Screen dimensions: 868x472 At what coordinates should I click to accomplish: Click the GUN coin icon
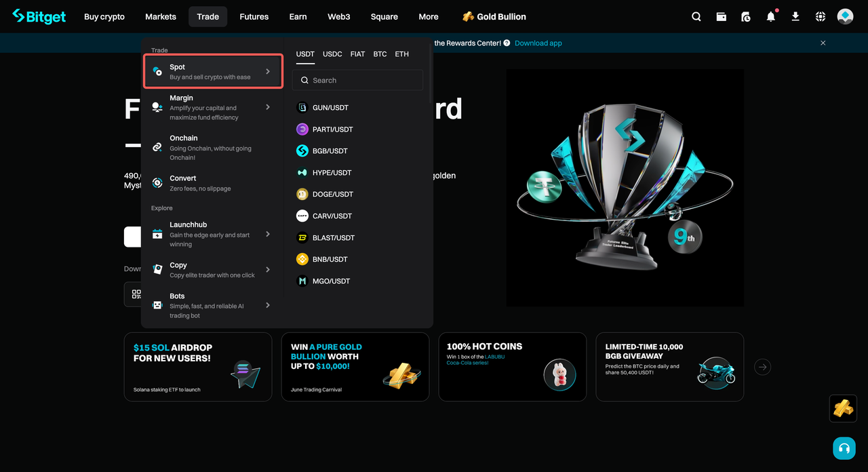(302, 107)
